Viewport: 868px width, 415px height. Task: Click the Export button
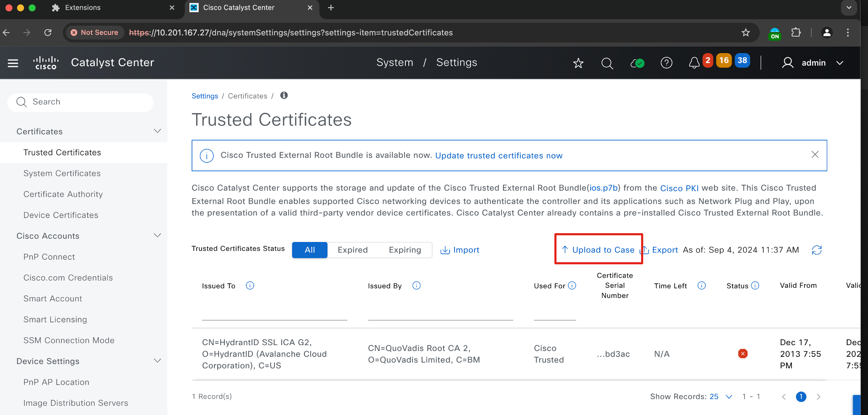click(x=659, y=250)
